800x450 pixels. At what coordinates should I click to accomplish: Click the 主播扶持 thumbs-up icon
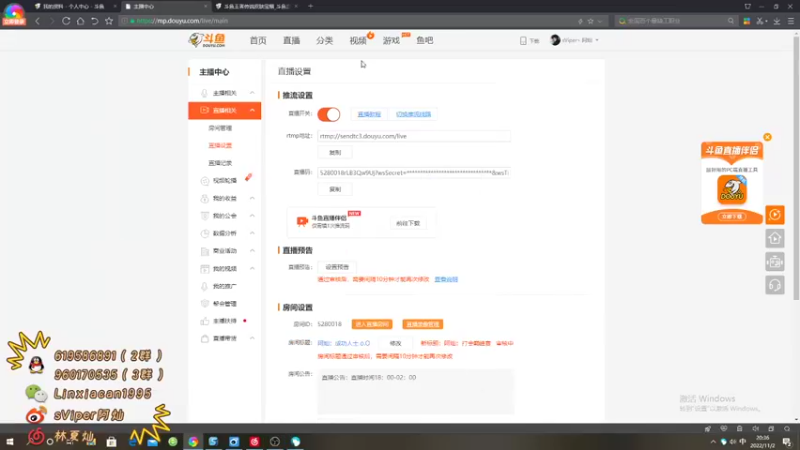coord(205,321)
